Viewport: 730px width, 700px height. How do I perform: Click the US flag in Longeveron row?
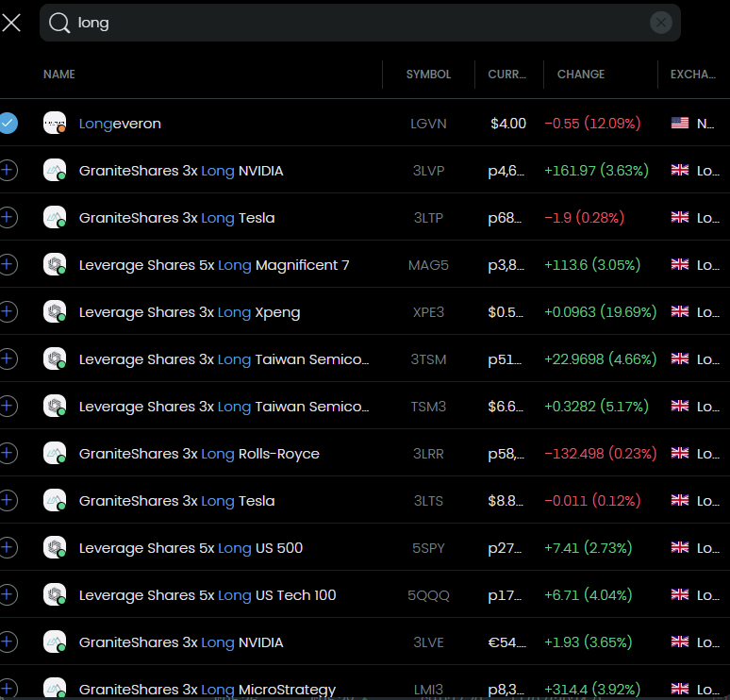click(x=679, y=123)
